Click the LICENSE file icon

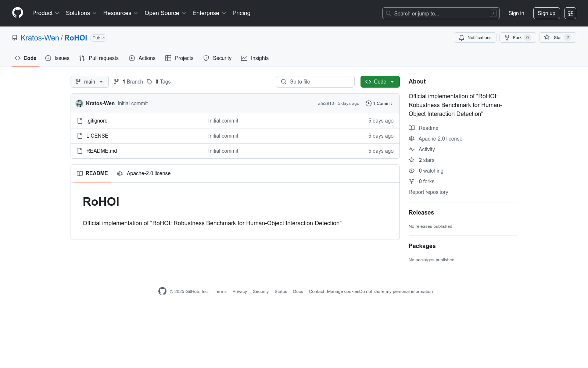pos(80,136)
